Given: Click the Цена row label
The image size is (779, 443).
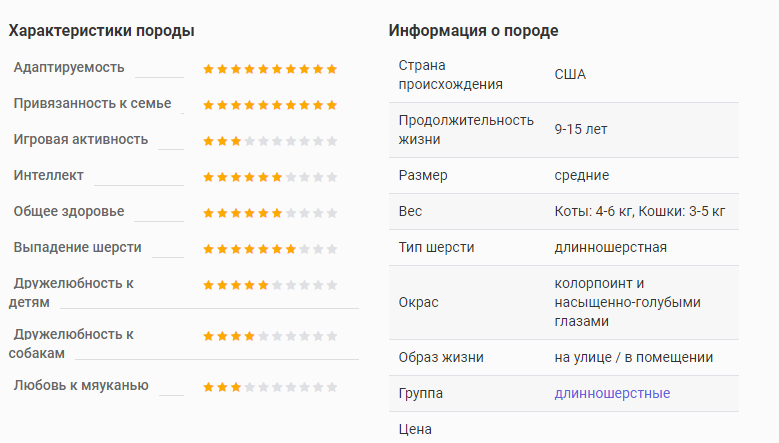Looking at the screenshot, I should 415,429.
